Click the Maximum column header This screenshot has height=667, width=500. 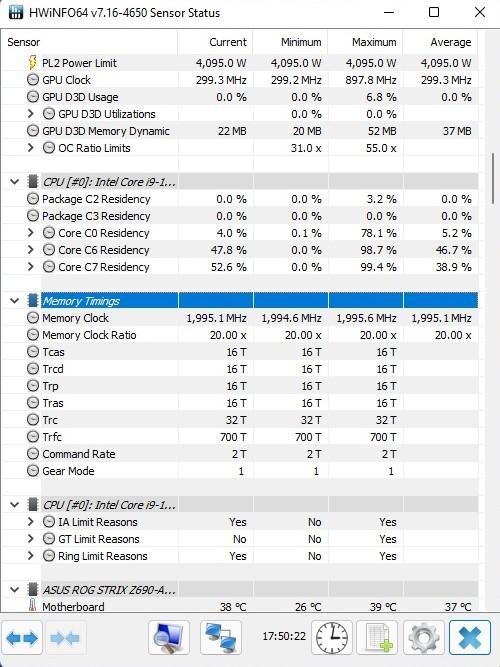point(366,42)
